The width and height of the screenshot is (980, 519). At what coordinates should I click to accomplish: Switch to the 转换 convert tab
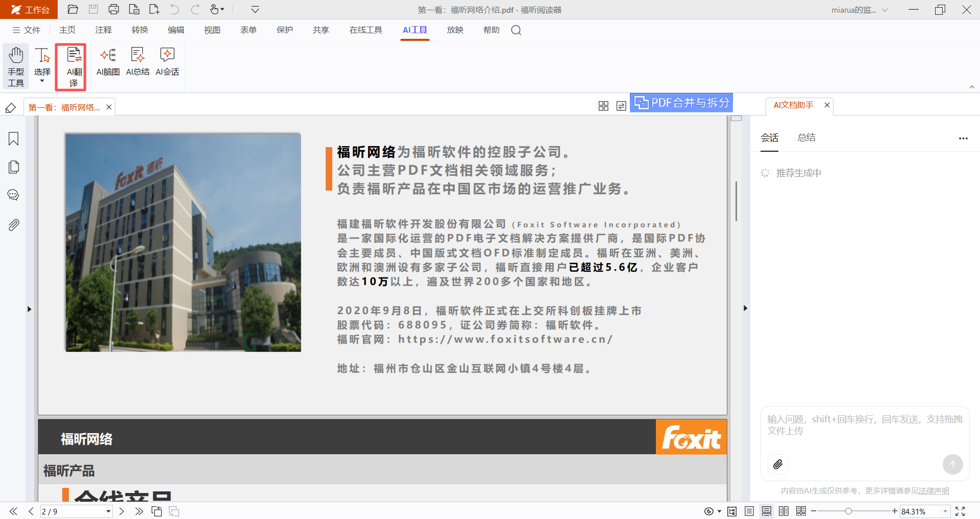point(140,30)
